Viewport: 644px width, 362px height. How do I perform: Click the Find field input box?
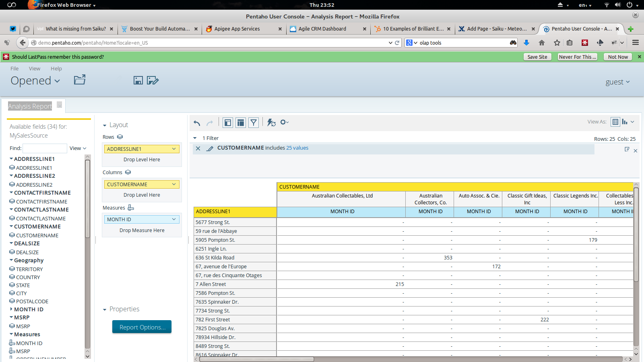pyautogui.click(x=45, y=148)
